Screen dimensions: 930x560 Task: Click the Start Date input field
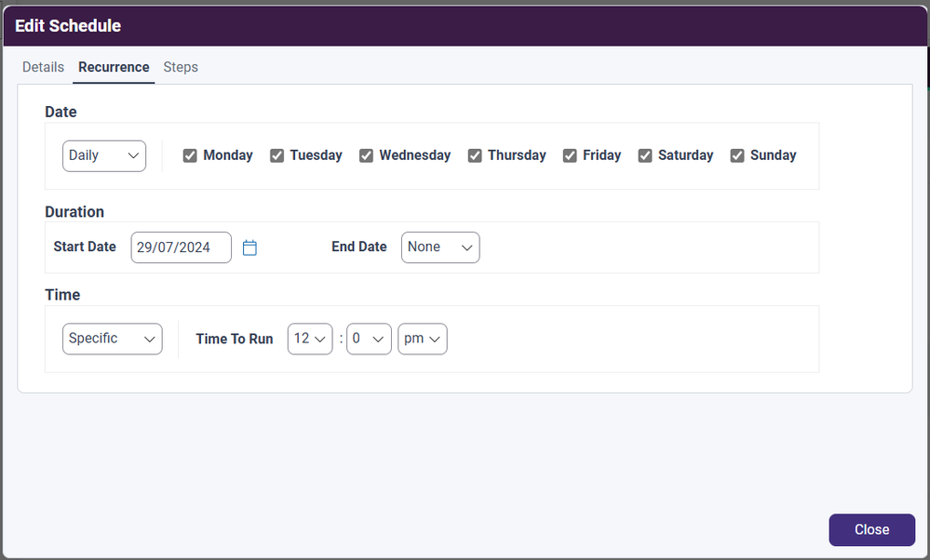coord(181,247)
